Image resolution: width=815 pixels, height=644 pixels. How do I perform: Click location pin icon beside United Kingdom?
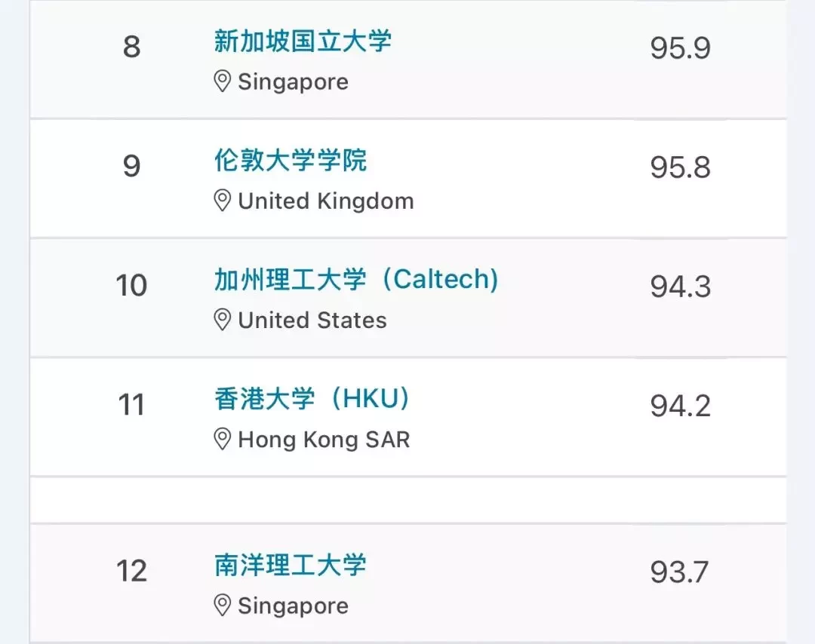[223, 201]
